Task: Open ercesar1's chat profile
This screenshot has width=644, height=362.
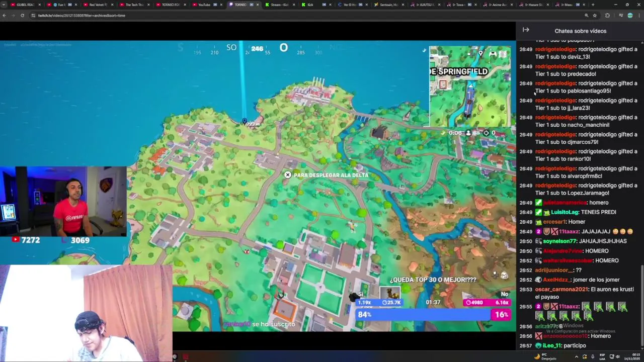Action: point(554,222)
